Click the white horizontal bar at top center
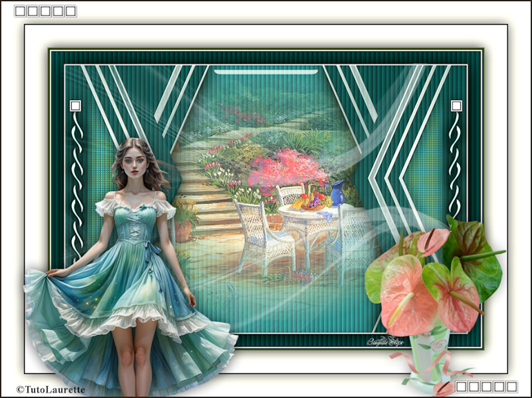The height and width of the screenshot is (398, 532). coord(265,72)
